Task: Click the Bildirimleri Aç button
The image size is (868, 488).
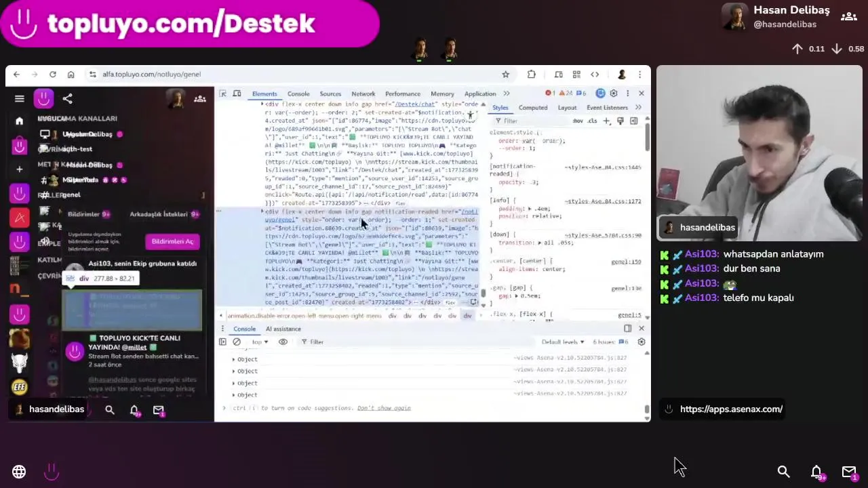Action: (x=172, y=241)
